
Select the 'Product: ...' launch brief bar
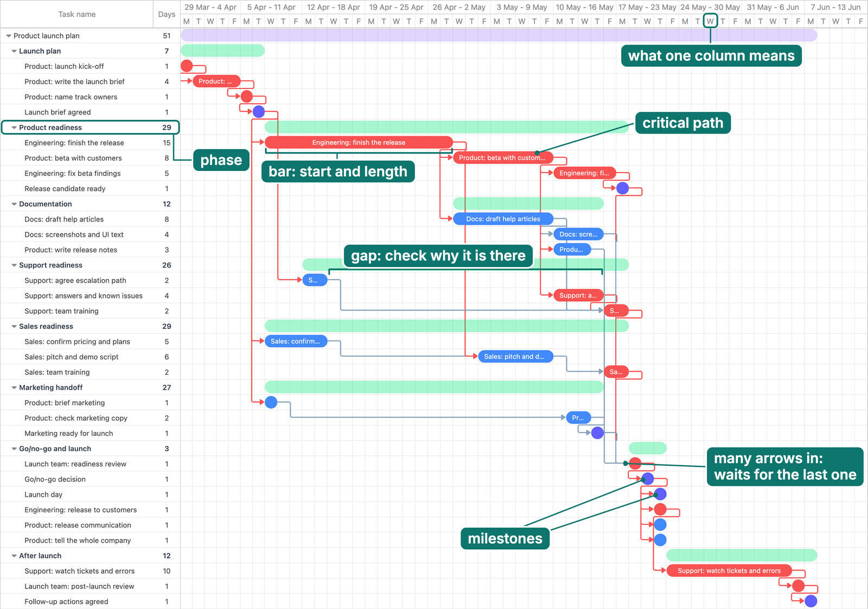click(x=216, y=81)
